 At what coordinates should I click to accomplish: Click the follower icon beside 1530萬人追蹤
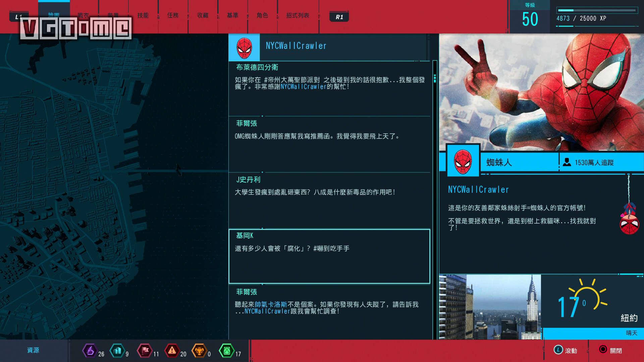pyautogui.click(x=567, y=163)
